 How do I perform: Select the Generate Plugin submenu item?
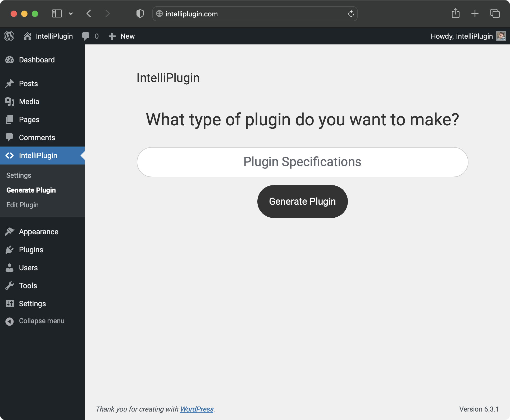tap(31, 190)
